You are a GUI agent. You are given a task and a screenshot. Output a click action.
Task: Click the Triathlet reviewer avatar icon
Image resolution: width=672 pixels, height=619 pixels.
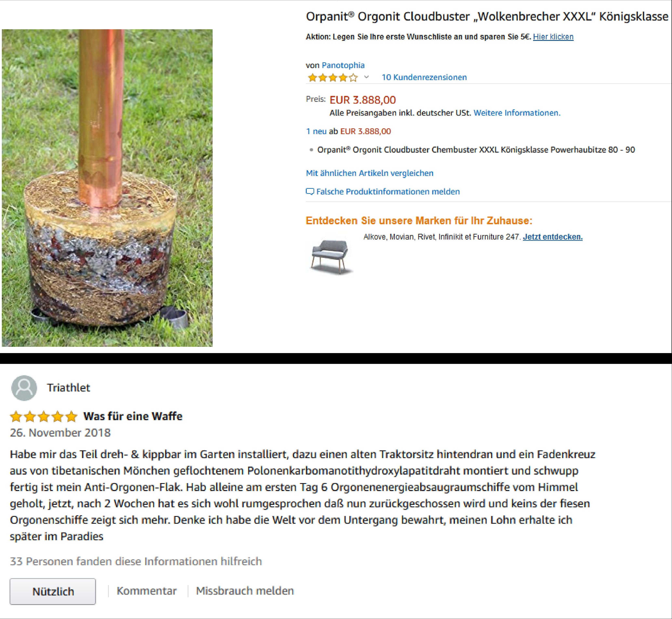24,388
